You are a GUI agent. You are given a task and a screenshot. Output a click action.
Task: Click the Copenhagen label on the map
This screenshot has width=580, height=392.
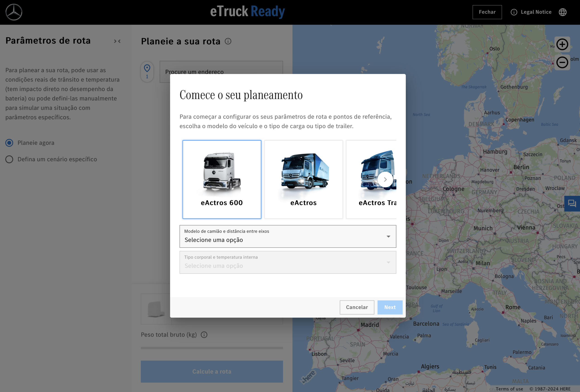click(520, 120)
